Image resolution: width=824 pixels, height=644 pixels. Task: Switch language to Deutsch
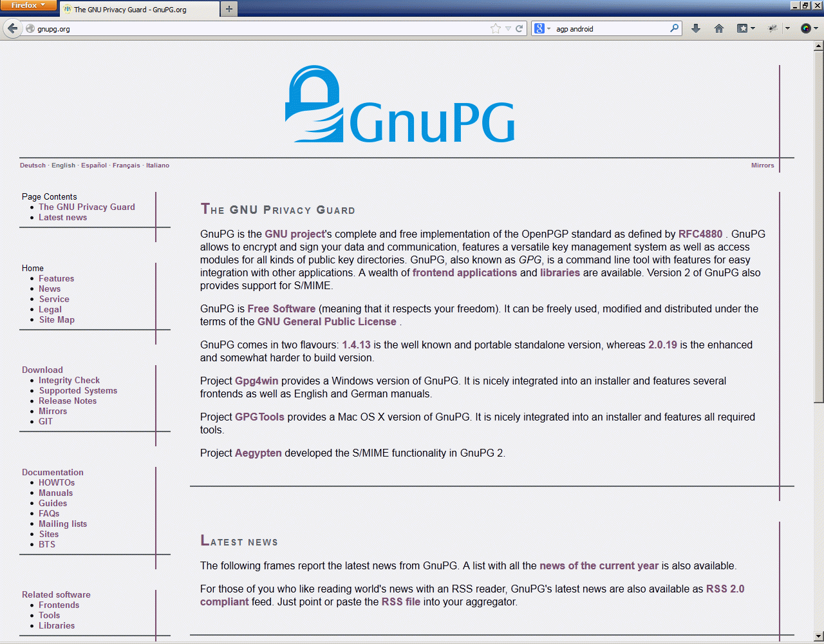coord(33,166)
